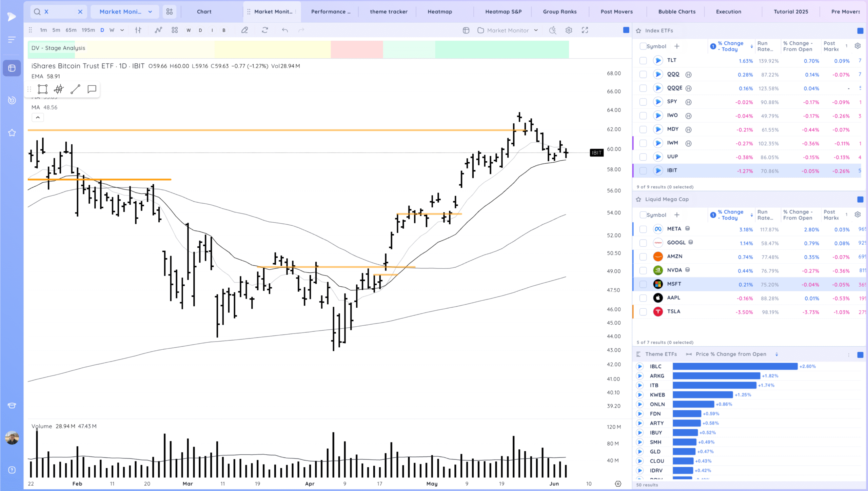Switch to the Heatmap tab

click(x=440, y=12)
